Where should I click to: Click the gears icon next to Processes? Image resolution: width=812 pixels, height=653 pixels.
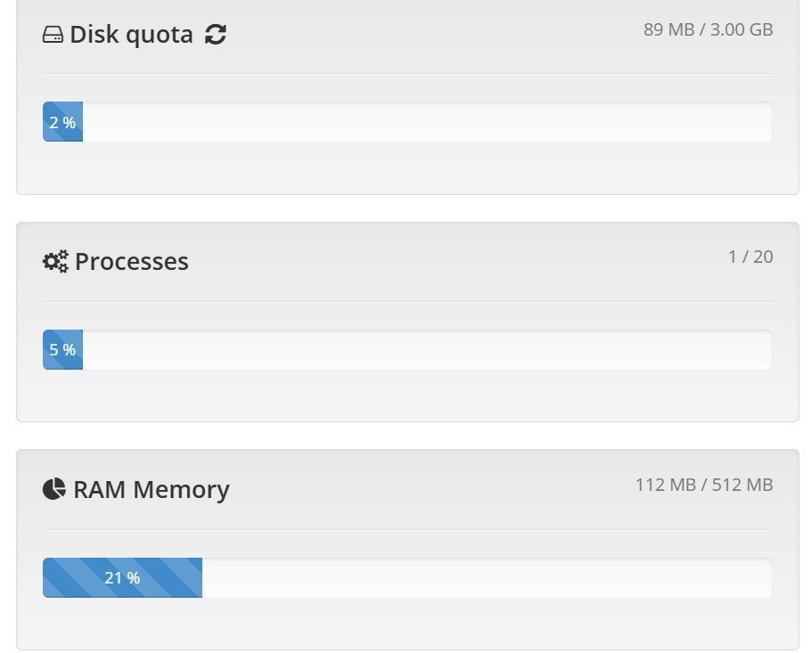(x=55, y=262)
